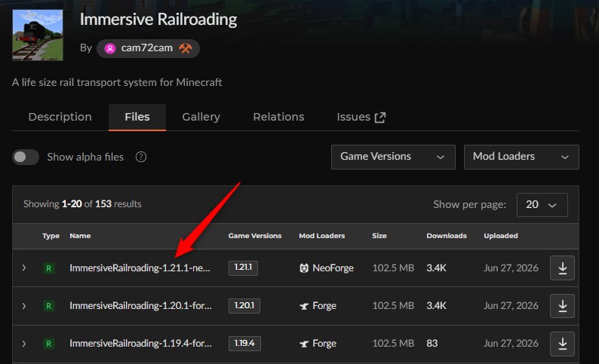Click the Forge anvil icon in 1.20.1 row
This screenshot has height=364, width=599.
(x=304, y=306)
